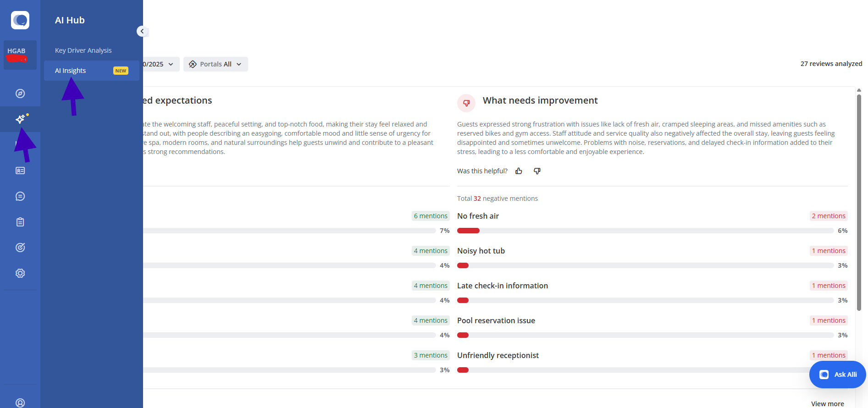Open the compass explore icon in the sidebar

(x=20, y=94)
